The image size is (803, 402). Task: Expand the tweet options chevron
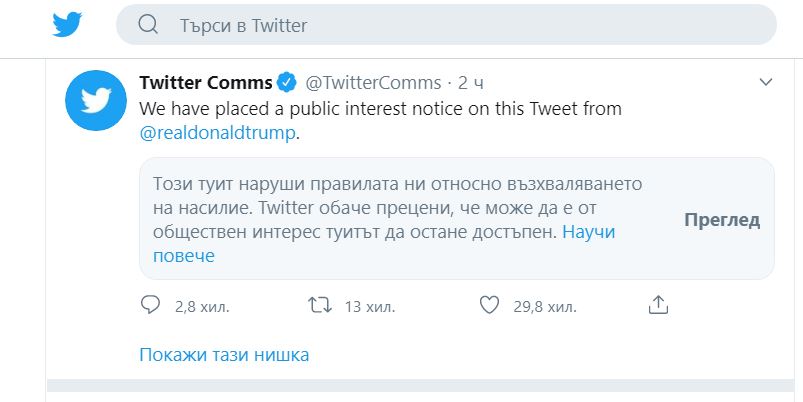pos(766,82)
